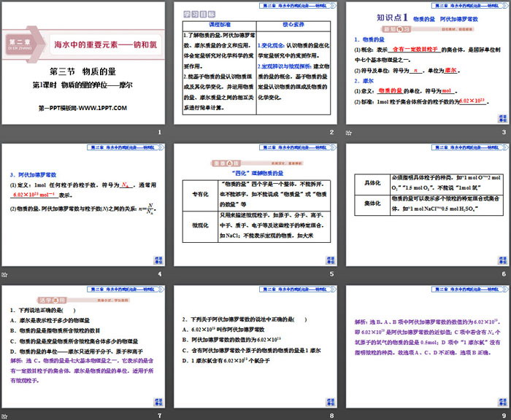This screenshot has width=511, height=420.
Task: Click WWW.1PPT.COM text on slide 1
Action: pos(103,108)
